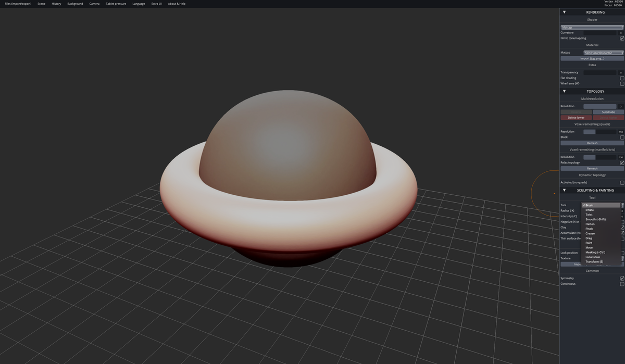Enable Wireframe (W) display
Viewport: 625px width, 364px height.
(x=622, y=83)
